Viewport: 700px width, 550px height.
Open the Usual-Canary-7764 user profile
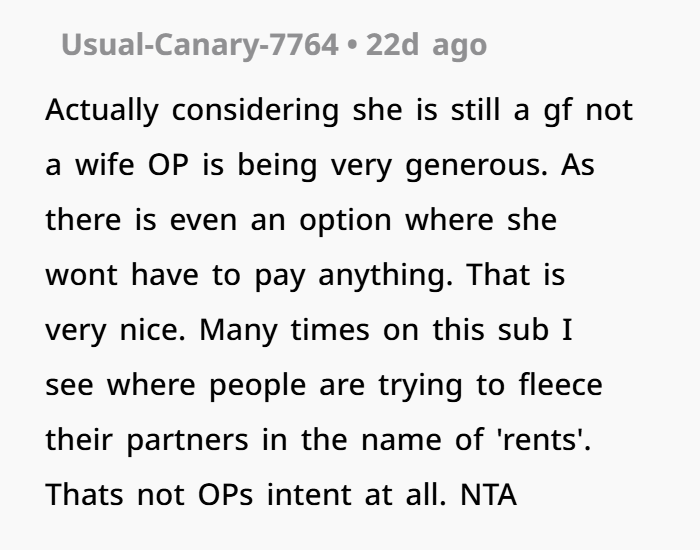(199, 47)
